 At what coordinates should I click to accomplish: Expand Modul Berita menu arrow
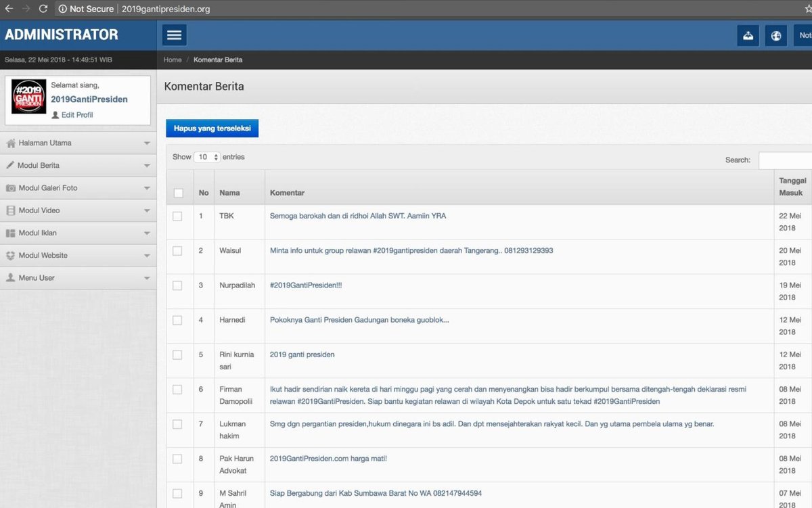pos(147,166)
